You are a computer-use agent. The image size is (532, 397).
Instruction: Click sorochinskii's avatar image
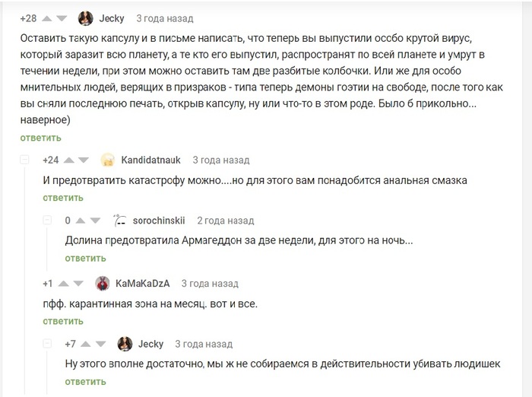(x=119, y=221)
